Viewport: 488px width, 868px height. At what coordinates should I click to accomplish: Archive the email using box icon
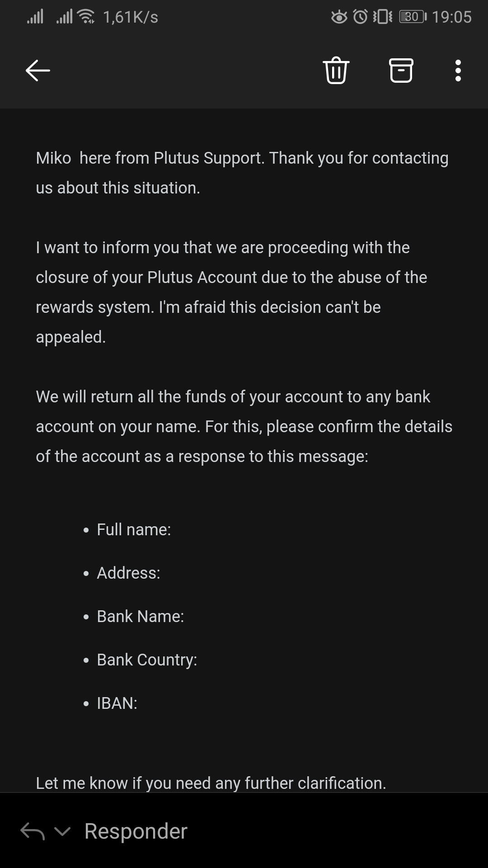point(401,71)
